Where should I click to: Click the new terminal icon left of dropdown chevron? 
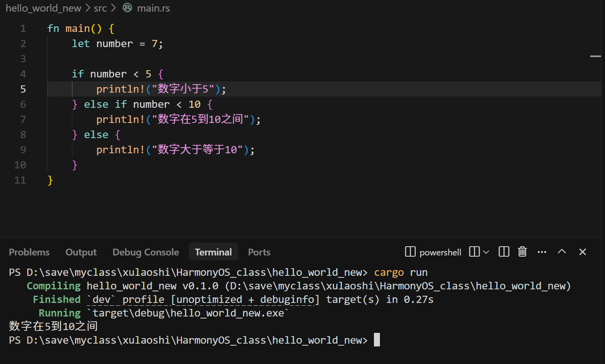475,251
